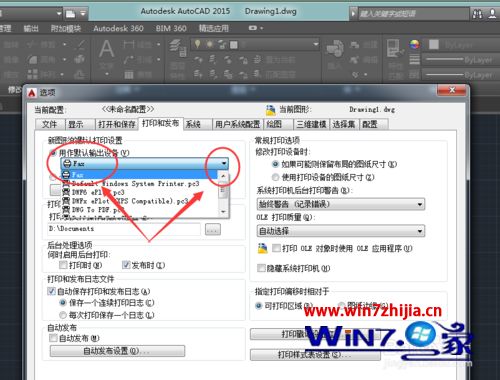Viewport: 500px width, 380px height.
Task: Click the Edit block icon
Action: coord(355,60)
